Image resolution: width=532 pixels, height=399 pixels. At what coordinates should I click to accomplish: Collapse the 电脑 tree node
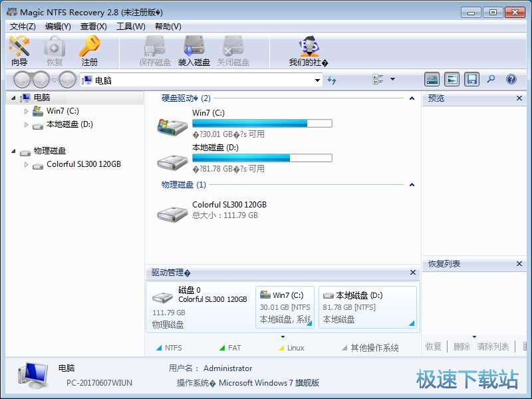(13, 98)
